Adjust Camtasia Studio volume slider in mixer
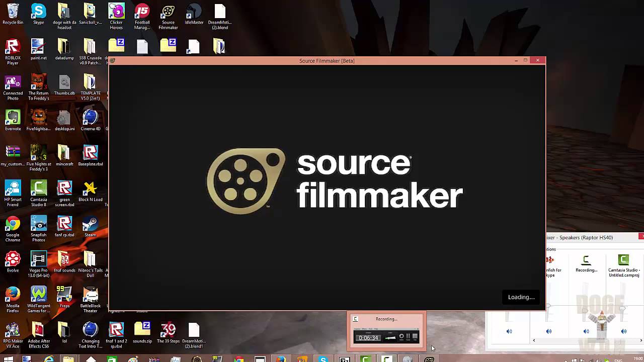This screenshot has width=644, height=362. click(x=623, y=308)
